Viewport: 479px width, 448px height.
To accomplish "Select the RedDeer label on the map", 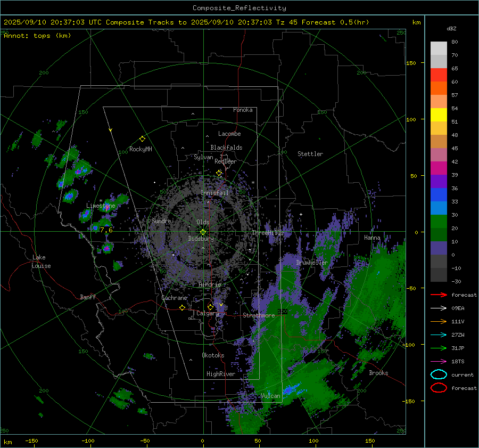I will 226,161.
